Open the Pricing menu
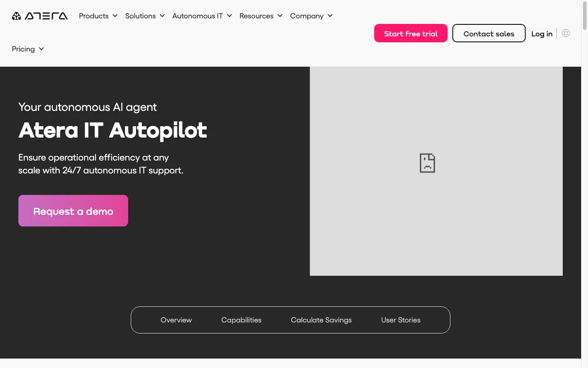The height and width of the screenshot is (368, 588). pos(28,49)
